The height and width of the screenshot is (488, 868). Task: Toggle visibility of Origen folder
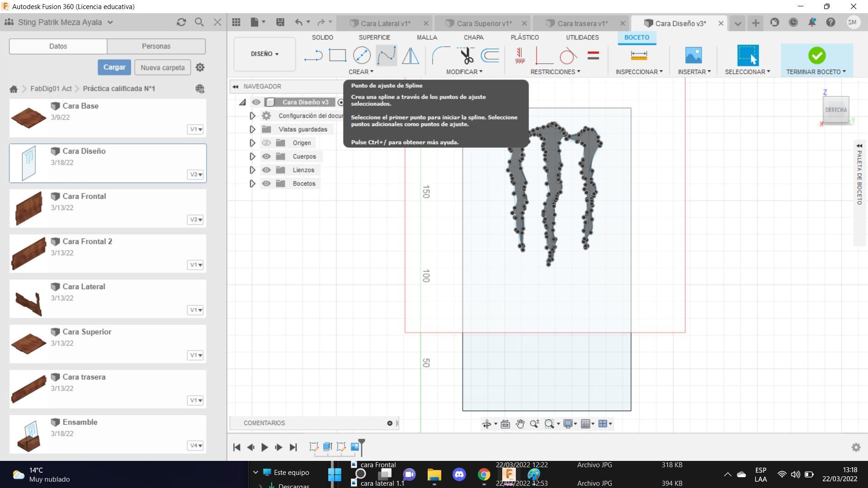(266, 143)
